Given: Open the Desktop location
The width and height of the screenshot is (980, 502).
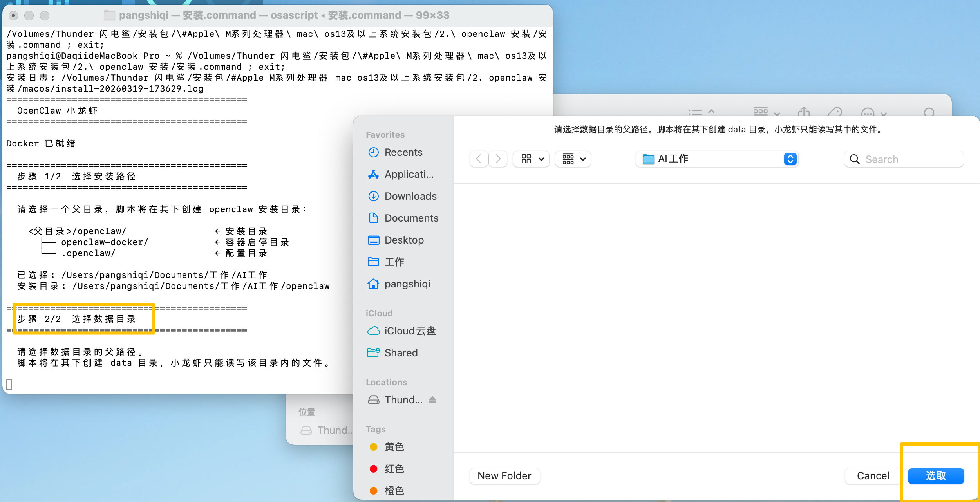Looking at the screenshot, I should (x=404, y=240).
